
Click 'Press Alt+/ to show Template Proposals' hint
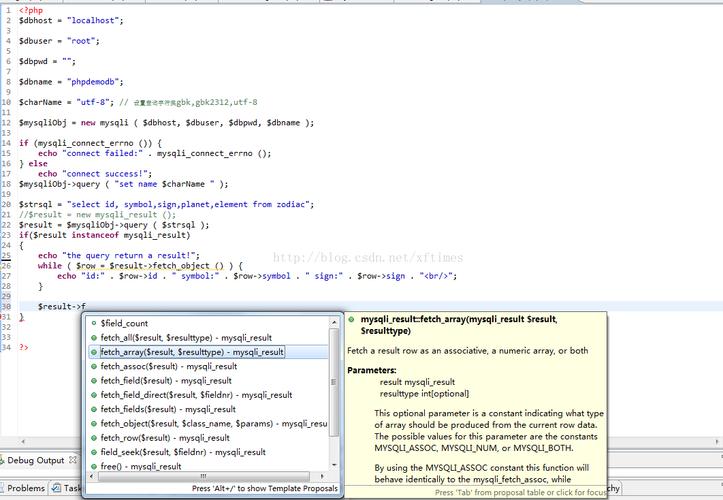tap(265, 488)
